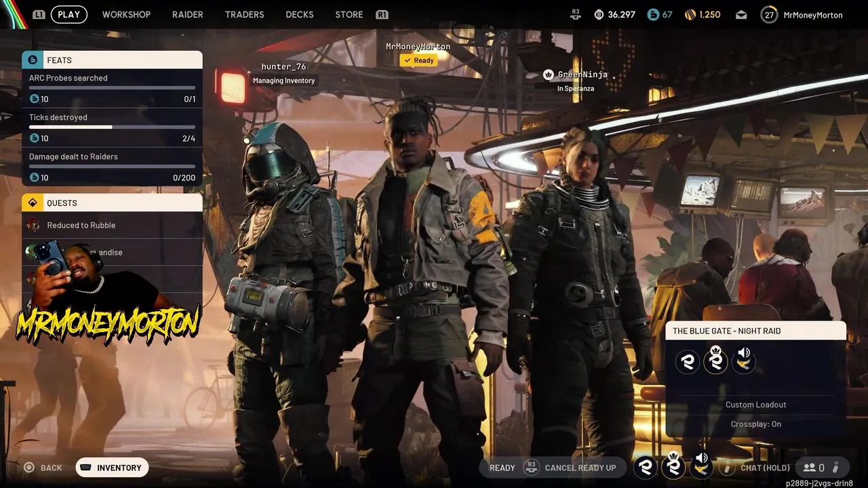Open the RAIDER tab
The image size is (868, 488).
point(188,14)
